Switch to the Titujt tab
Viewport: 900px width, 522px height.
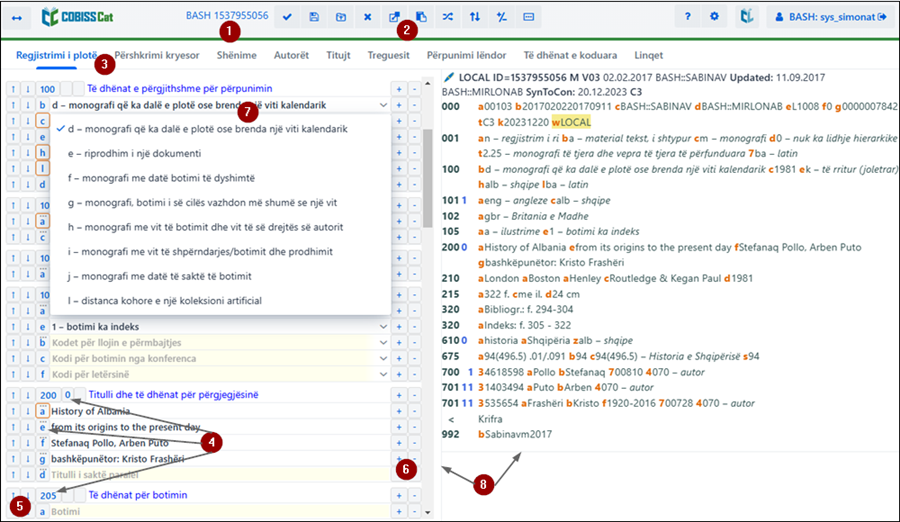338,56
